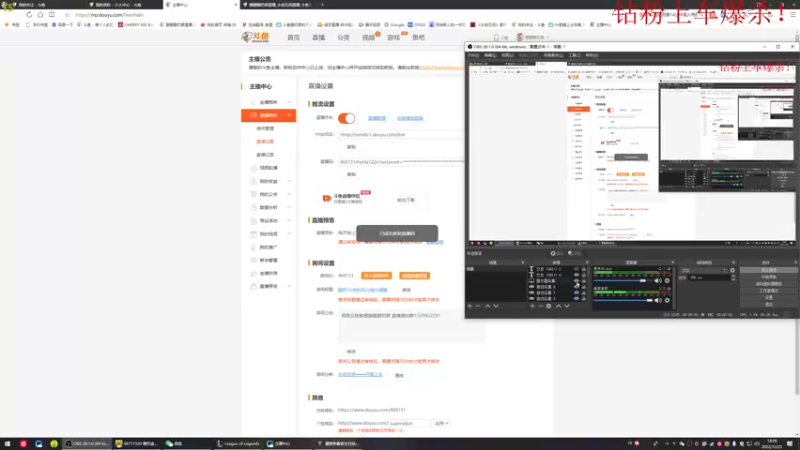Go to 分类 in Douyu navigation

point(343,37)
